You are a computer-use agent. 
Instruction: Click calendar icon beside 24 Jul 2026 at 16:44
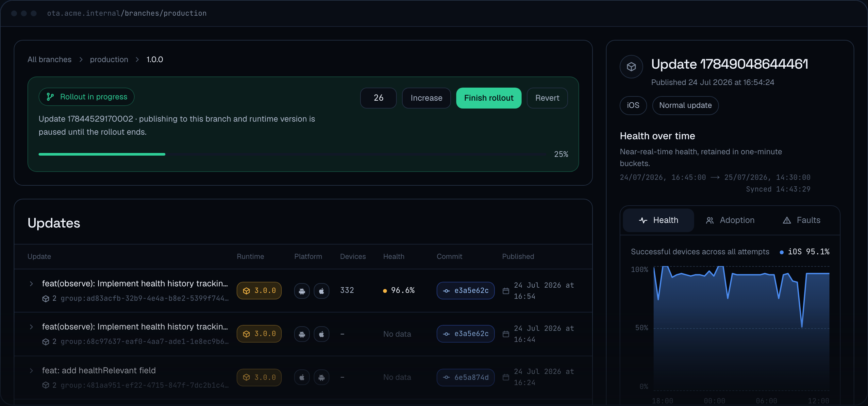tap(506, 334)
